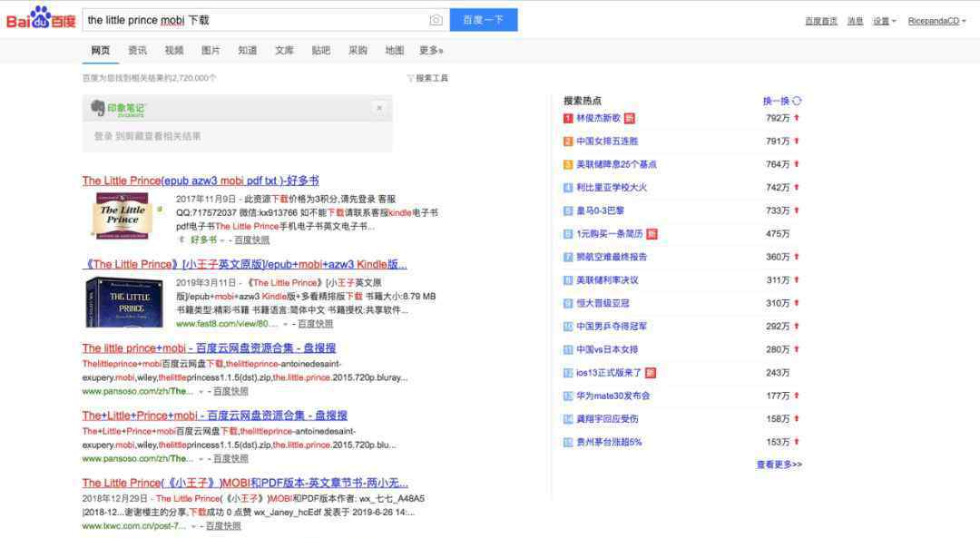Viewport: 980px width, 538px height.
Task: Open camera image search in search box
Action: click(436, 20)
